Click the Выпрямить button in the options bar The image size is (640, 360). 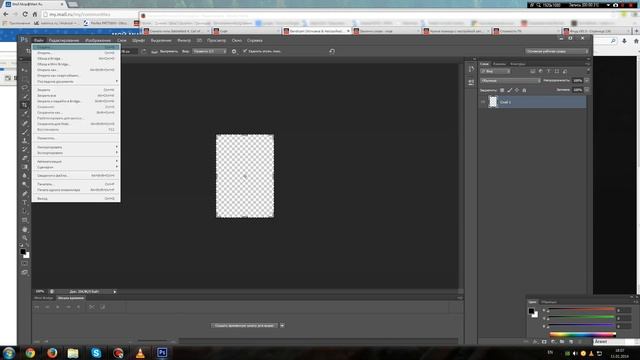click(165, 51)
